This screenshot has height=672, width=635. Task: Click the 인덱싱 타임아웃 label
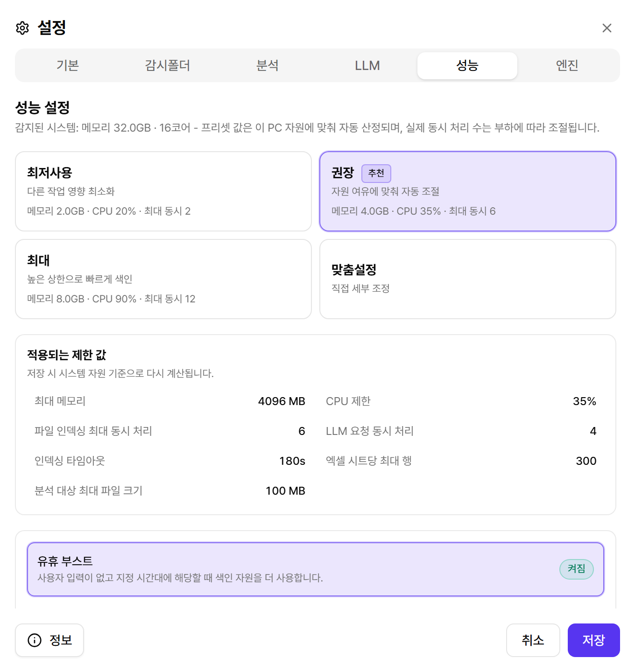coord(70,461)
